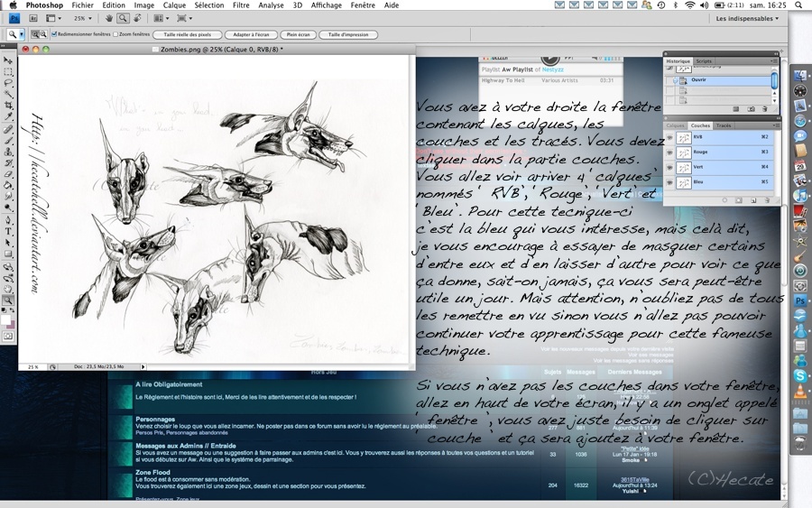Select the Healing Brush tool
Screen dimensions: 812x508
click(x=8, y=129)
